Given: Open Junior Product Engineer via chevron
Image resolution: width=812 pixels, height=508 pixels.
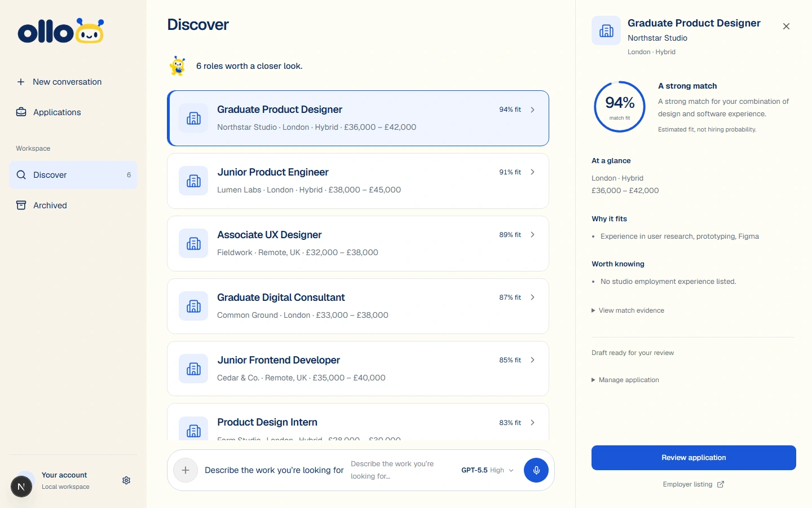Looking at the screenshot, I should (x=532, y=172).
